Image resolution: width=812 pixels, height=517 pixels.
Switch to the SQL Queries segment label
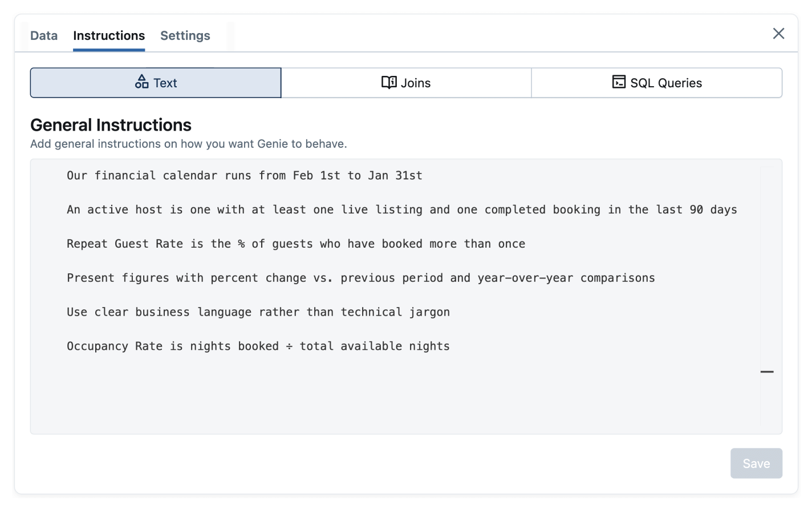(666, 83)
